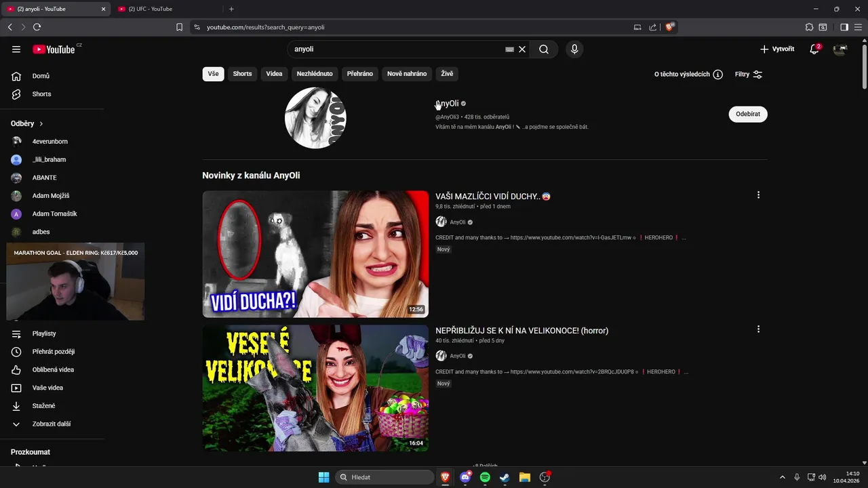The image size is (868, 488).
Task: Open the notifications bell
Action: 814,49
